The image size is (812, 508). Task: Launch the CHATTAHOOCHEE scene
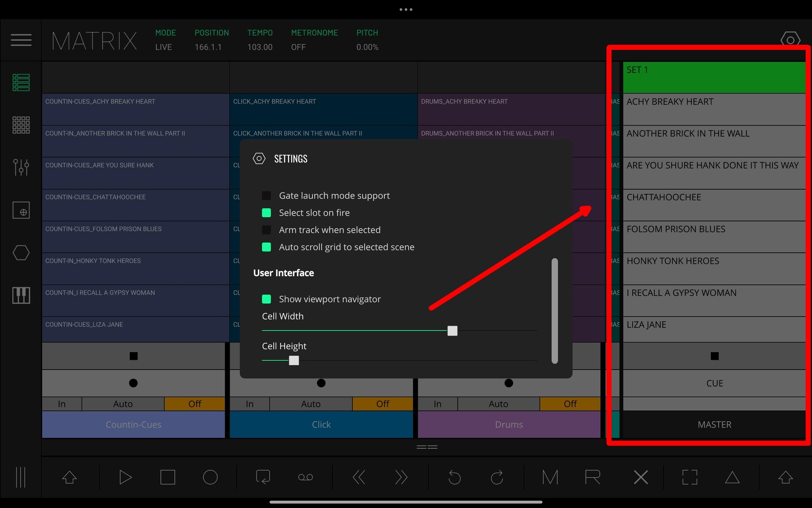(x=714, y=205)
